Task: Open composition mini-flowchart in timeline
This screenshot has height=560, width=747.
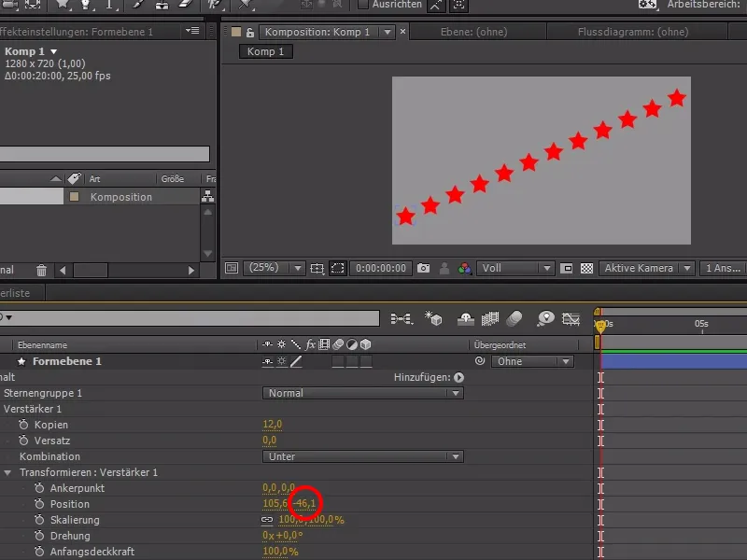Action: (402, 318)
